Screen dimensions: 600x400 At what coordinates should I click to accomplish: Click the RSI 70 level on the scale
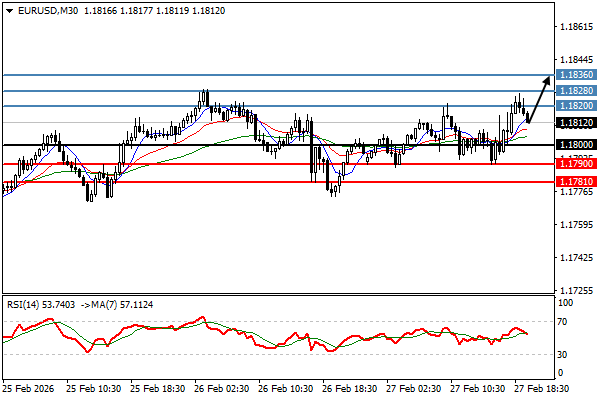click(x=564, y=323)
